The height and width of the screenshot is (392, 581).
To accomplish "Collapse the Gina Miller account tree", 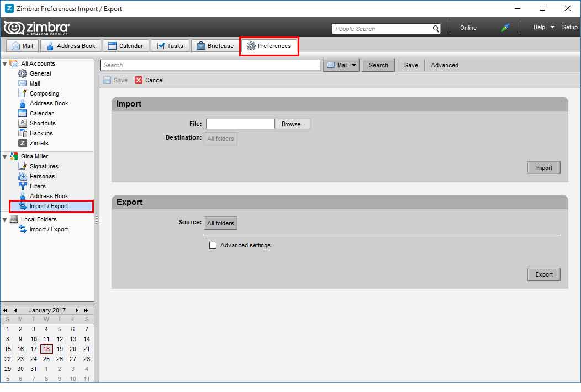I will (x=4, y=156).
